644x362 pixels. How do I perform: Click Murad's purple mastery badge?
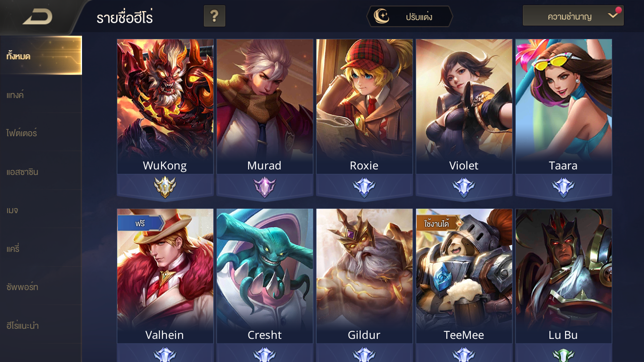click(264, 188)
